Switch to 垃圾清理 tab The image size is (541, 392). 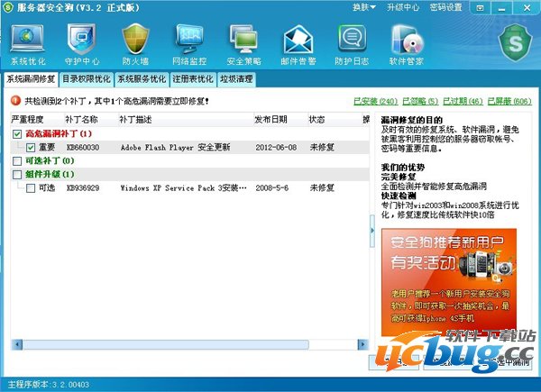236,78
